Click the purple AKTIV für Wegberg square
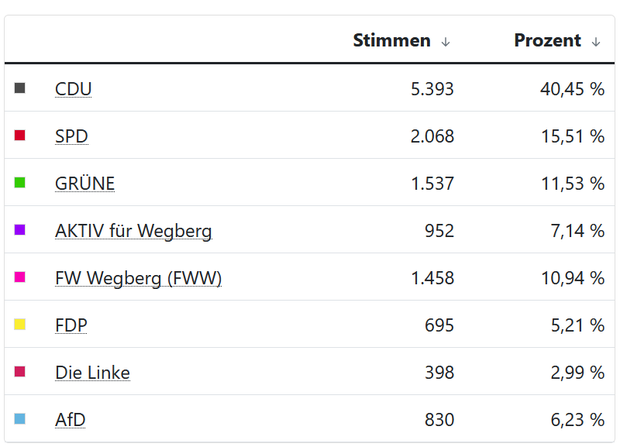The image size is (620, 447). tap(20, 230)
